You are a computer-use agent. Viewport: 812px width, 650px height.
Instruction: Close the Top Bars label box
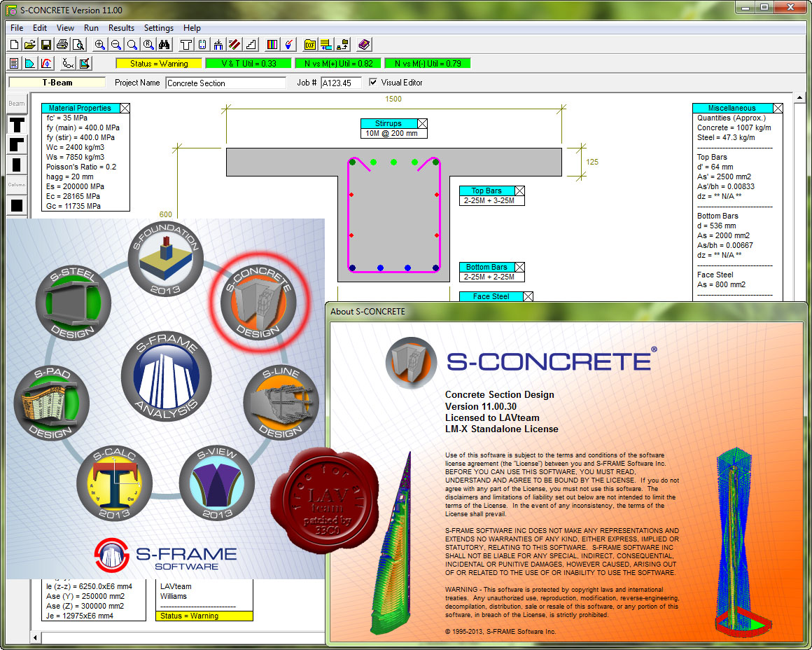click(x=519, y=191)
